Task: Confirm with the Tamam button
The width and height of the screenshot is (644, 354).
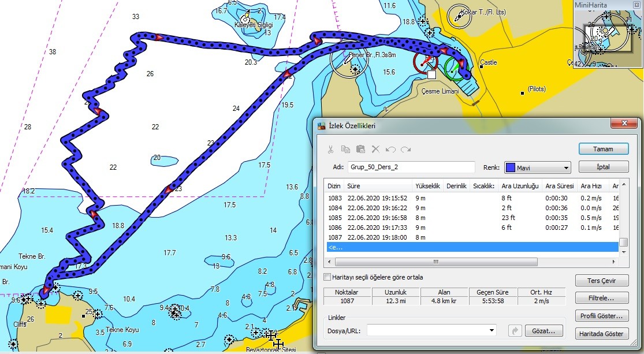Action: click(604, 149)
